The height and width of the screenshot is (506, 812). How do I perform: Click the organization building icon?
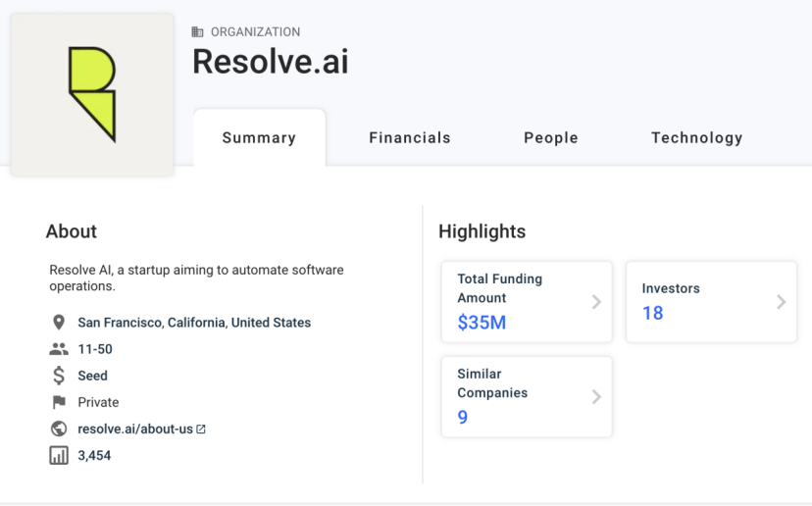tap(197, 32)
